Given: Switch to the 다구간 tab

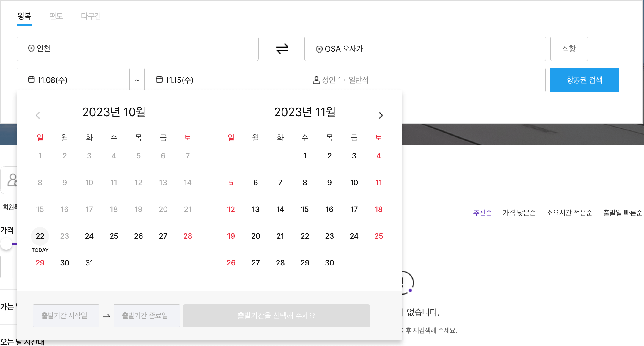Looking at the screenshot, I should click(91, 16).
